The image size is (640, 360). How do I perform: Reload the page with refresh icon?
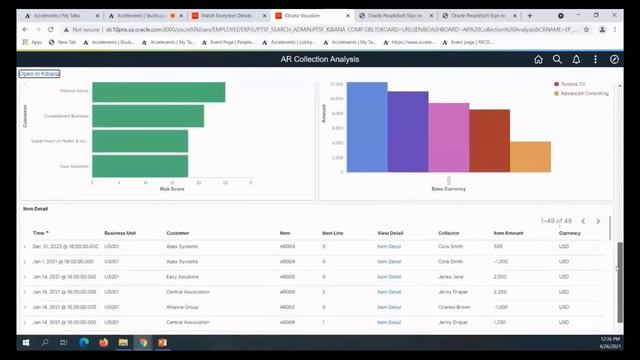[51, 29]
